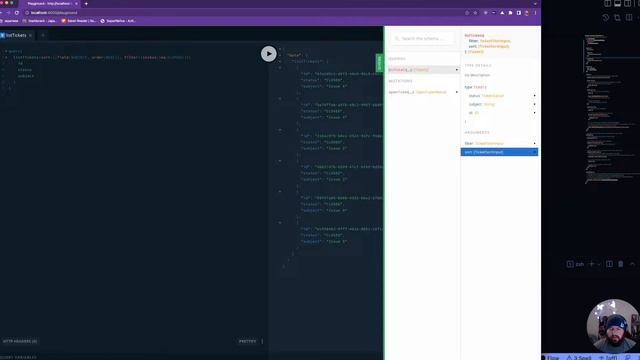Open the orange-icon bookmark in bookmarks bar
Viewport: 640px width, 360px height.
(x=78, y=21)
